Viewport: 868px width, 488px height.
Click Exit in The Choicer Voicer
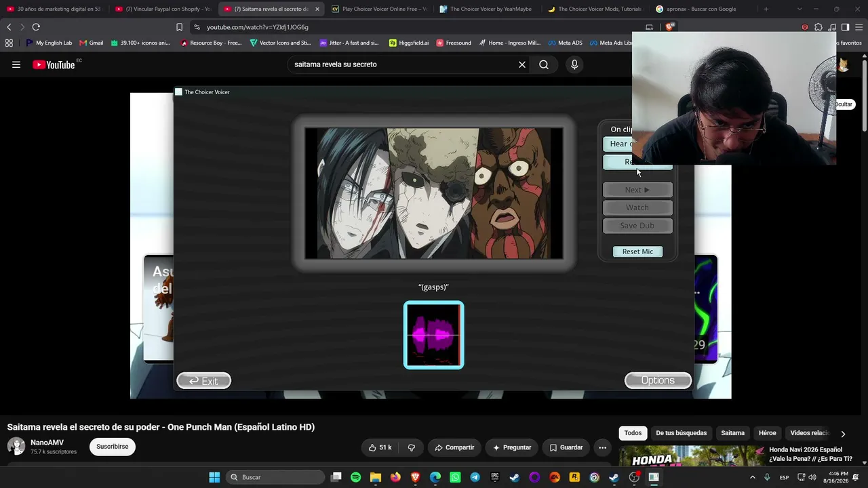[203, 381]
